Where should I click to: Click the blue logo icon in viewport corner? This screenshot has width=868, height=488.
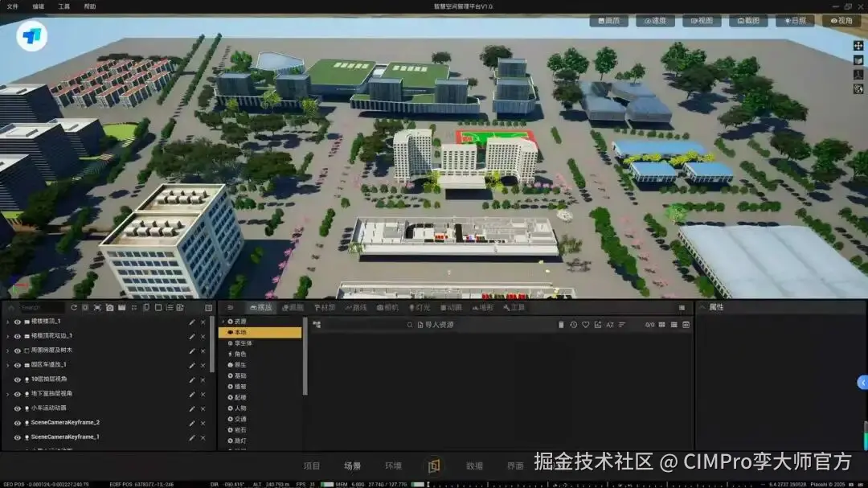[31, 36]
